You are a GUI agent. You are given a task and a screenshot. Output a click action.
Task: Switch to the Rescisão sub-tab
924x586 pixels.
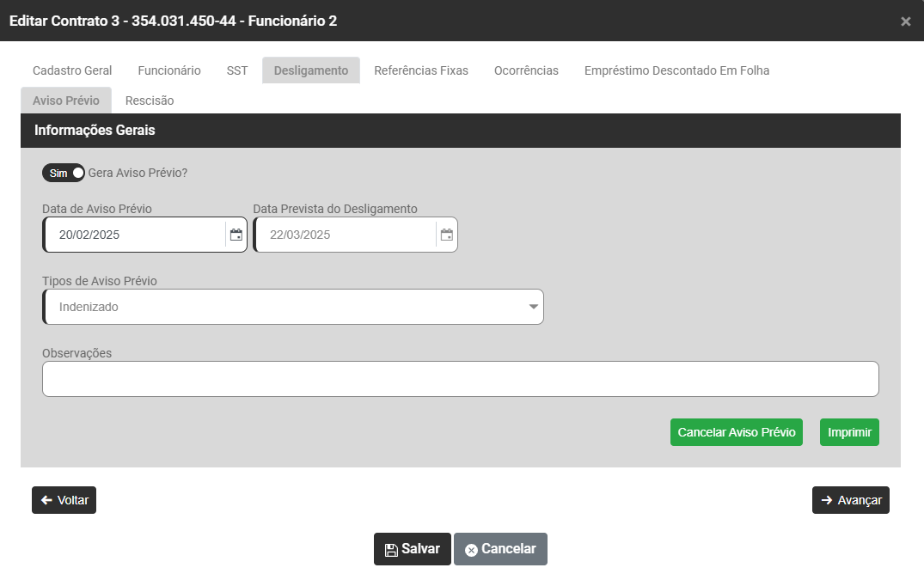[x=150, y=101]
